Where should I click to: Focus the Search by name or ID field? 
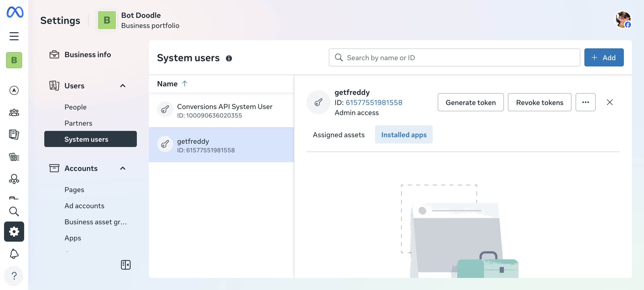click(x=454, y=58)
